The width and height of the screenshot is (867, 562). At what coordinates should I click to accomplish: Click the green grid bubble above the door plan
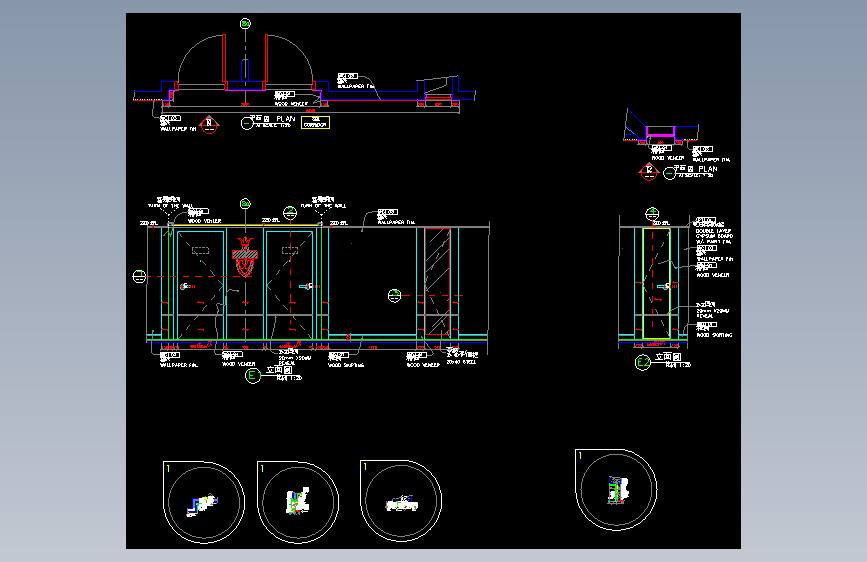click(x=245, y=23)
